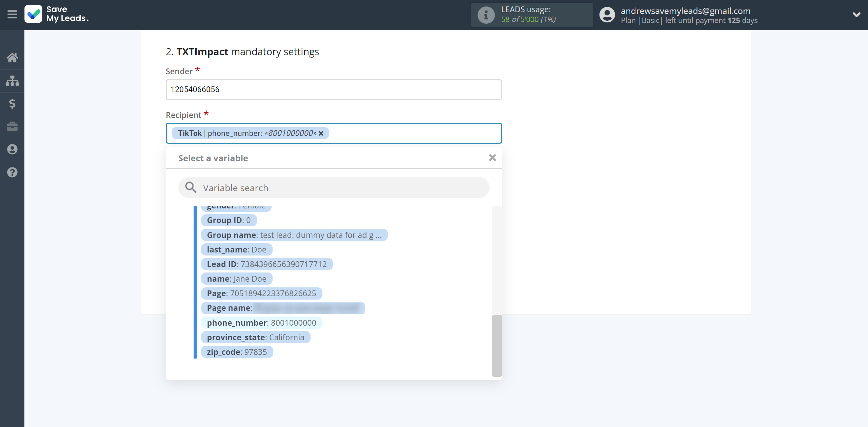Click the Plan Basic payment info text
The image size is (868, 427).
coord(689,21)
